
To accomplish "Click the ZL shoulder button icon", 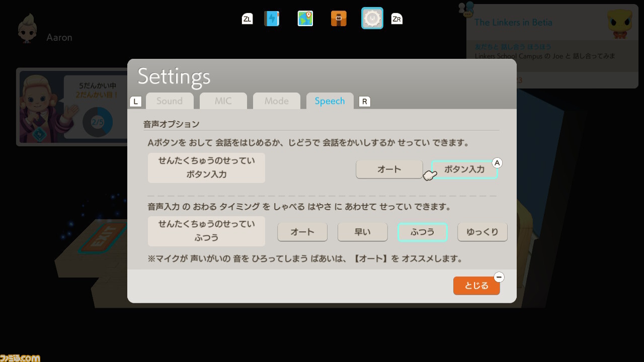I will click(x=247, y=19).
